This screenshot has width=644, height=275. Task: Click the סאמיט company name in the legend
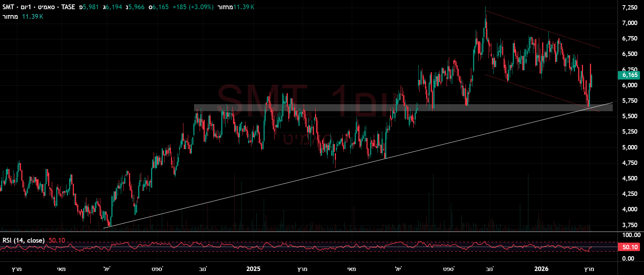pos(47,7)
